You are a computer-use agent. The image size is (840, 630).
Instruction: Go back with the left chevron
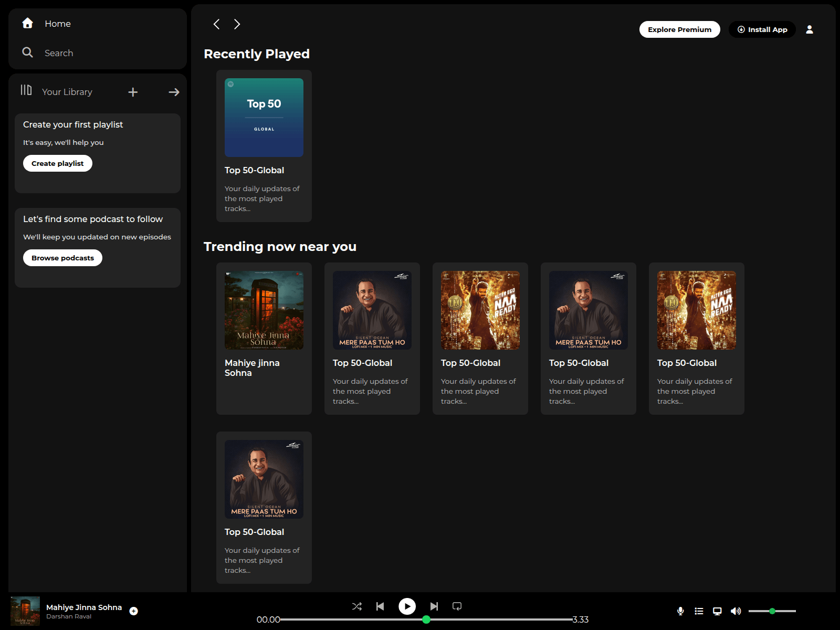pos(216,24)
